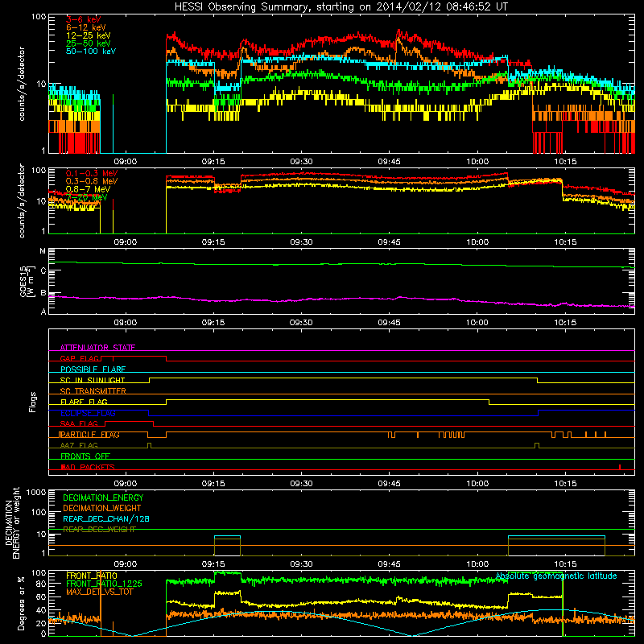Image resolution: width=644 pixels, height=644 pixels.
Task: Click 10:15 tick under keV count panel
Action: 565,162
